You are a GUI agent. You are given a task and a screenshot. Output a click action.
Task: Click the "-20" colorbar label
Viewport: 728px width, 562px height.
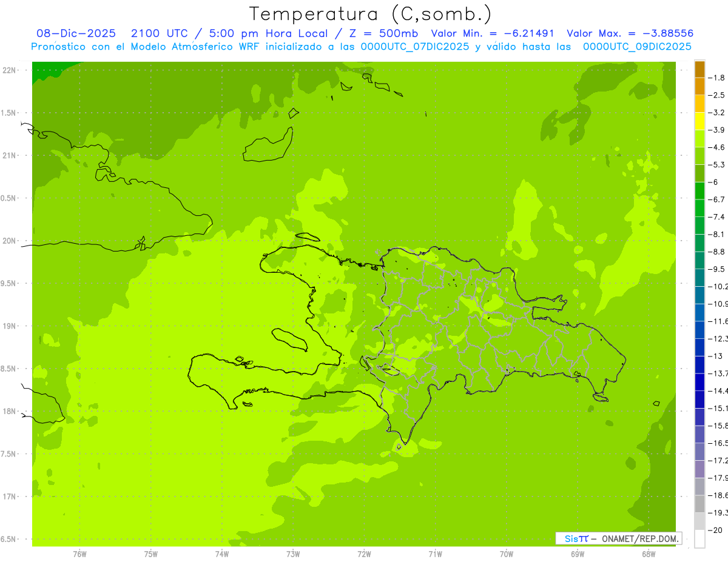pos(715,530)
